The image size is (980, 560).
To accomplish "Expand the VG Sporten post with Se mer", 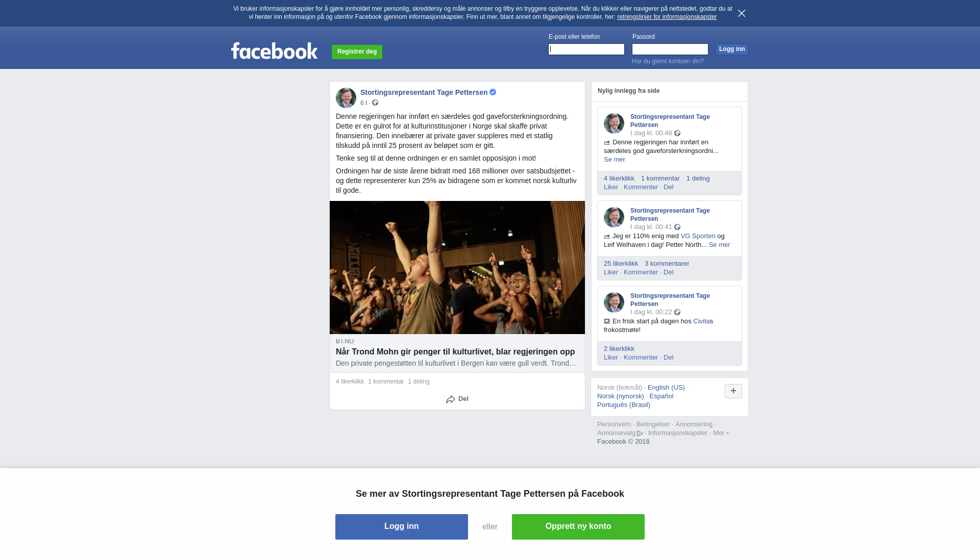I will (x=719, y=245).
